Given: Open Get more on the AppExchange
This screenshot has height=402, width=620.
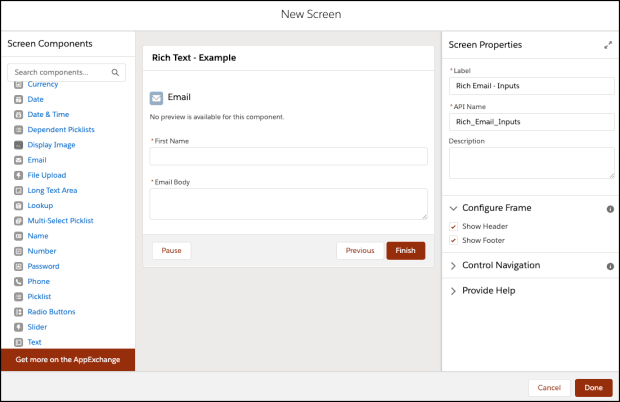Looking at the screenshot, I should pyautogui.click(x=67, y=359).
